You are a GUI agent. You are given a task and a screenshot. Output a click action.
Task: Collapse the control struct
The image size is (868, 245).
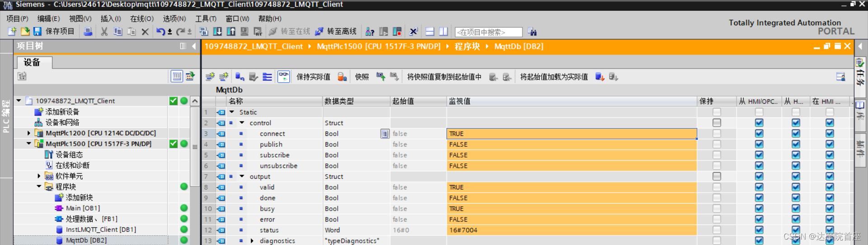(x=242, y=123)
